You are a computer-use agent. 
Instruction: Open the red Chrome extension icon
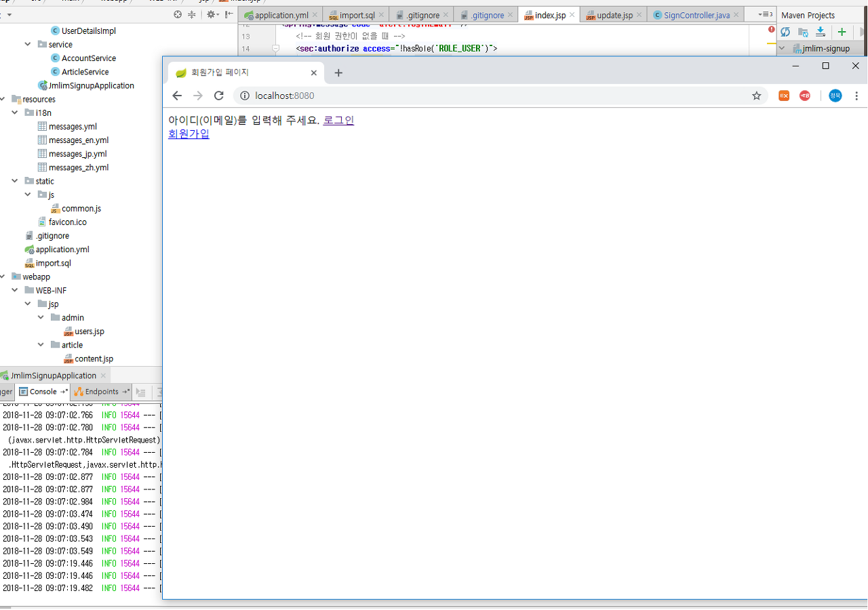click(x=805, y=96)
